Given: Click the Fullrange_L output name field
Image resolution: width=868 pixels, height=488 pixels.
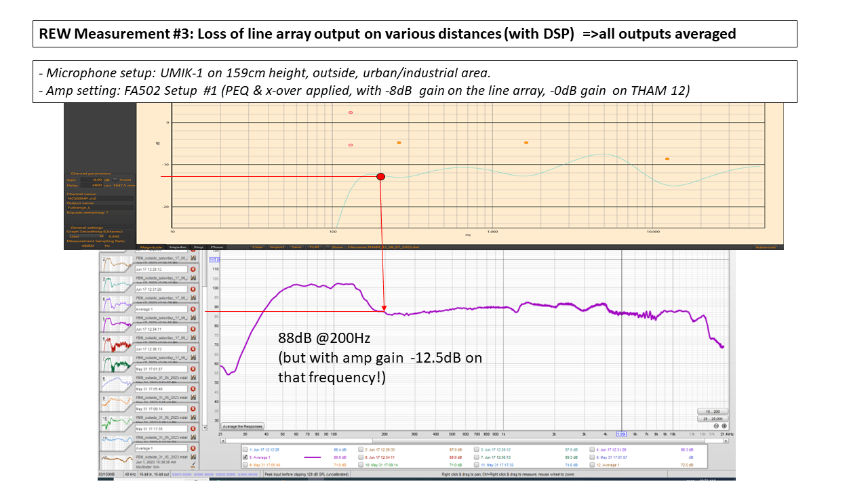Looking at the screenshot, I should [x=100, y=207].
